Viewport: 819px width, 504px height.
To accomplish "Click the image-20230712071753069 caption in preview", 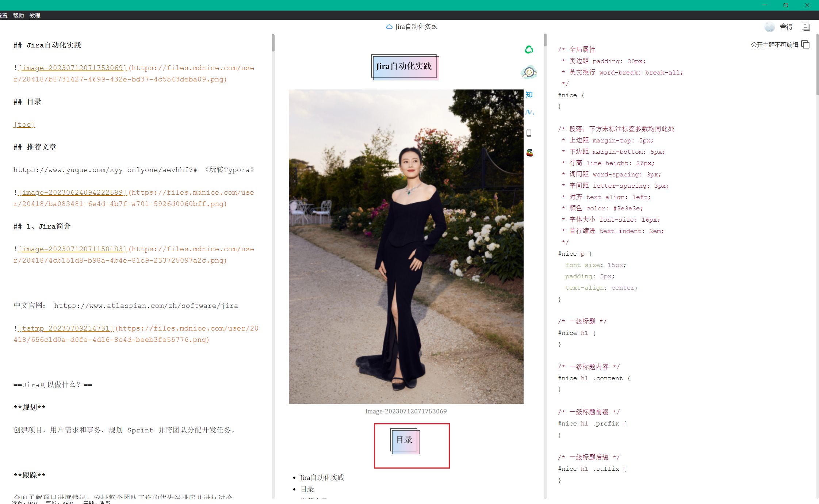I will [x=406, y=411].
